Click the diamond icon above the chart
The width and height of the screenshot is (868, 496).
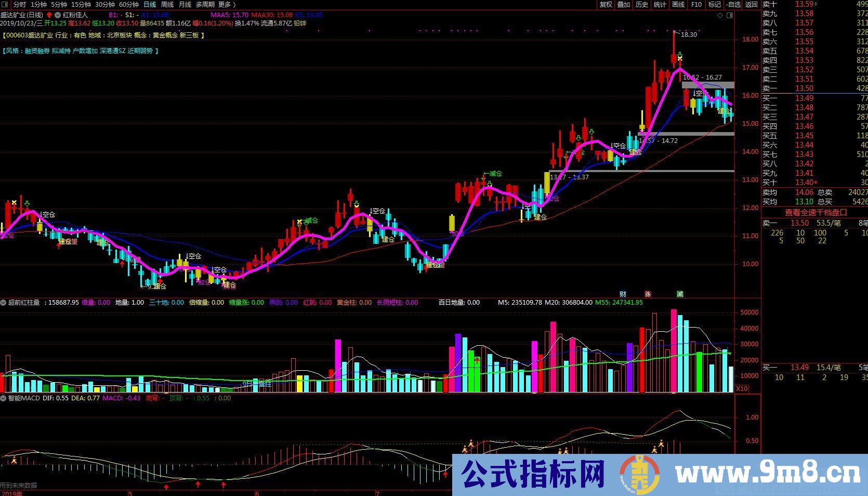coord(720,16)
